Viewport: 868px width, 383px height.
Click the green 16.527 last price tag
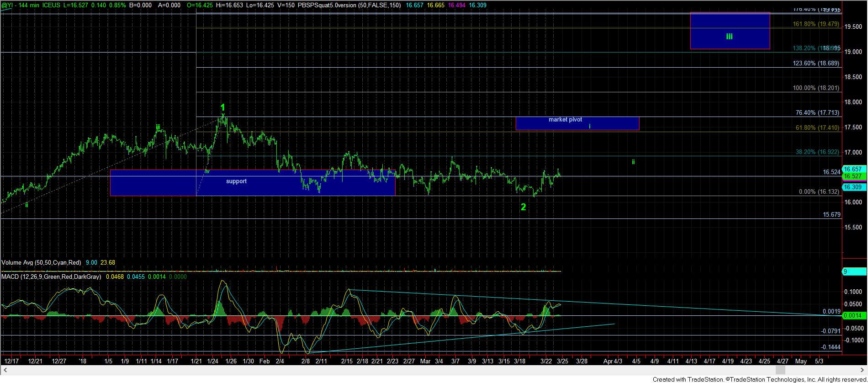tap(852, 176)
